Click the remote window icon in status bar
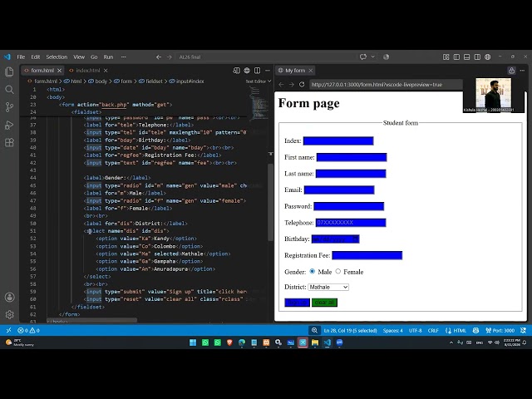Viewport: 532px width, 399px height. [x=8, y=330]
